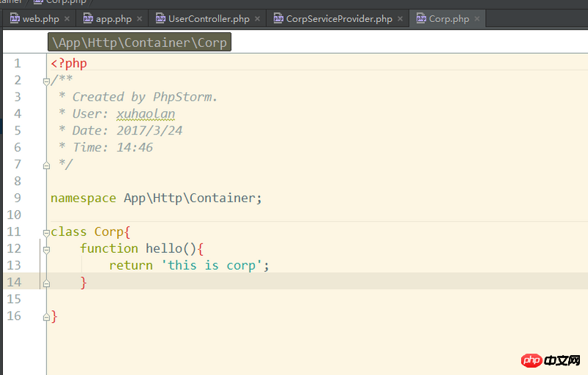Switch to the CorpServiceProvider.php tab
This screenshot has height=375, width=588.
[x=339, y=18]
